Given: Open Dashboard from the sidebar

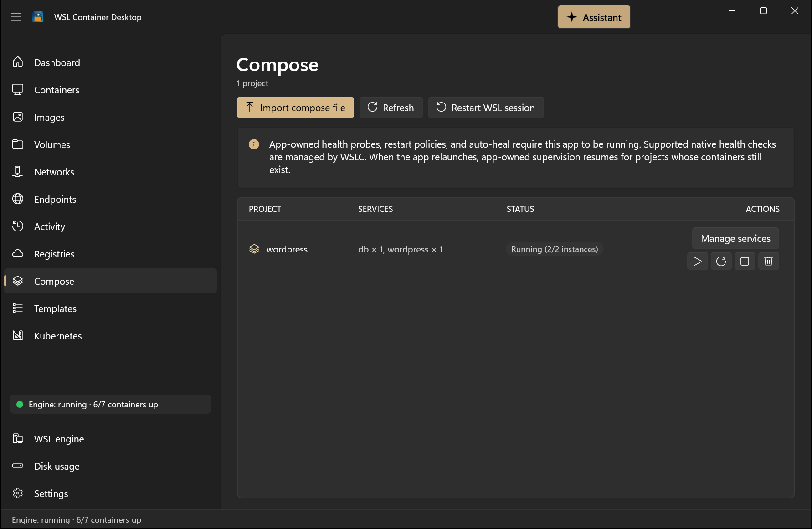Looking at the screenshot, I should (110, 62).
